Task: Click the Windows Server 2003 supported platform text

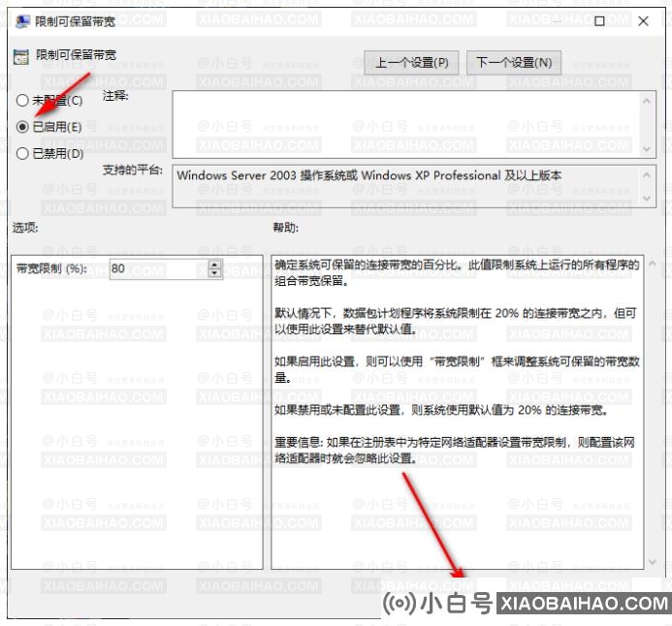Action: (369, 175)
